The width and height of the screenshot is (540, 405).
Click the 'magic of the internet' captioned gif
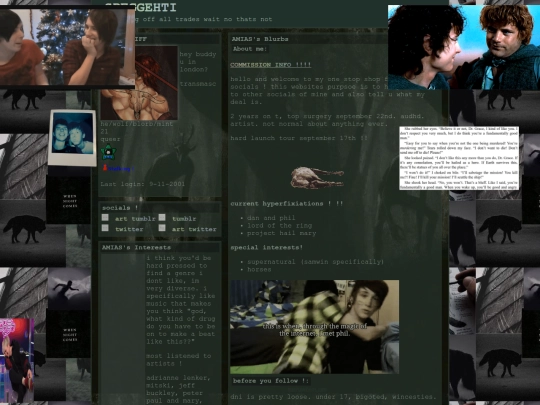click(314, 326)
